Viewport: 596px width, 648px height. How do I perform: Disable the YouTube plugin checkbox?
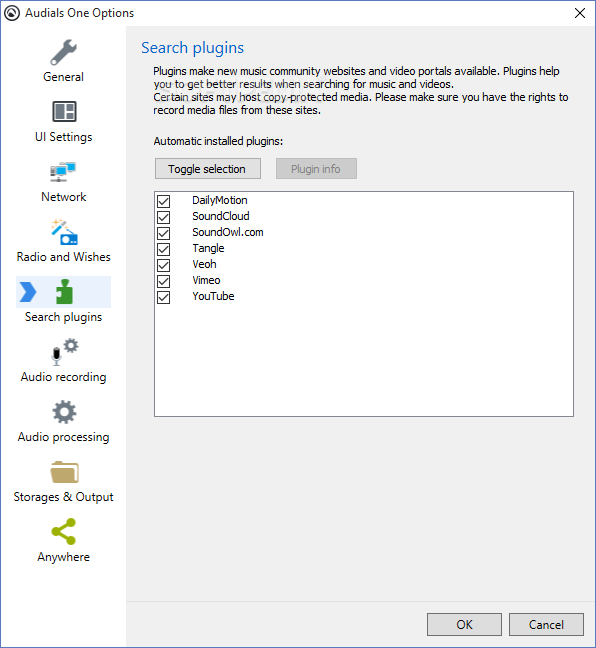tap(164, 297)
